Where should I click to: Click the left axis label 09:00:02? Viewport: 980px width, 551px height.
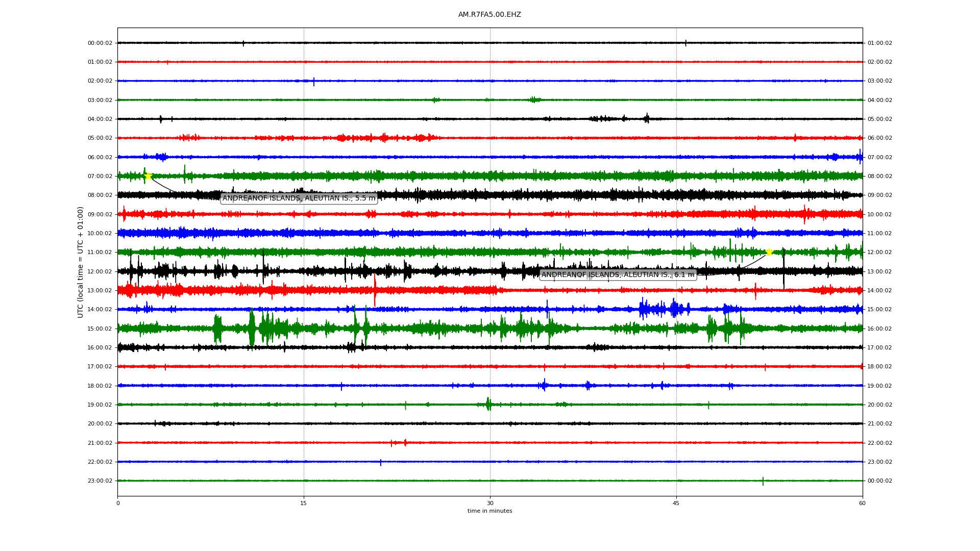click(100, 215)
